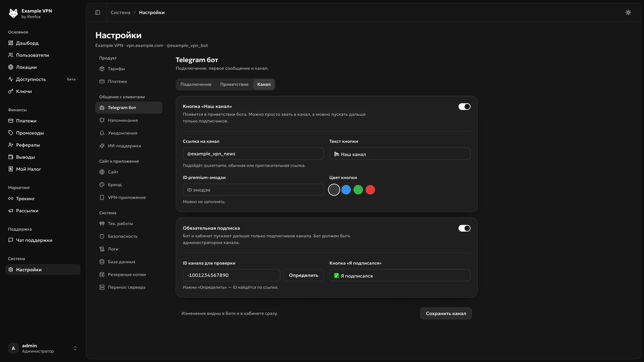644x362 pixels.
Task: Open Напоминания settings section
Action: click(129, 120)
